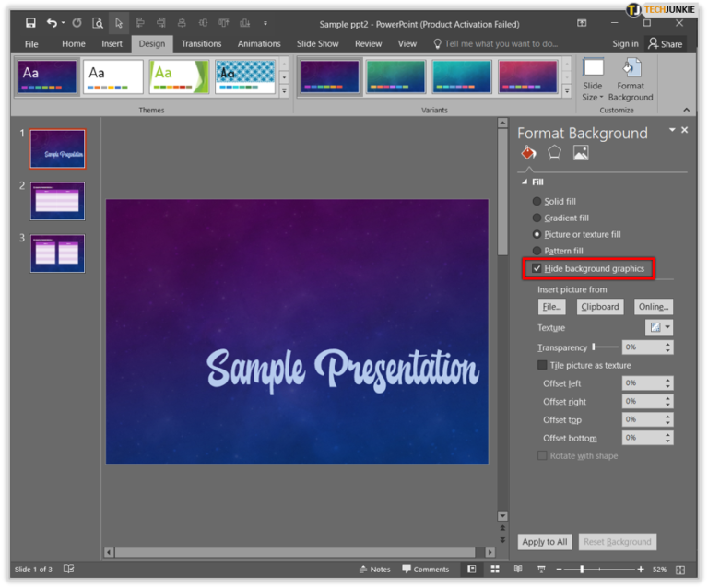The height and width of the screenshot is (588, 708).
Task: Select slide 2 thumbnail
Action: pyautogui.click(x=57, y=201)
